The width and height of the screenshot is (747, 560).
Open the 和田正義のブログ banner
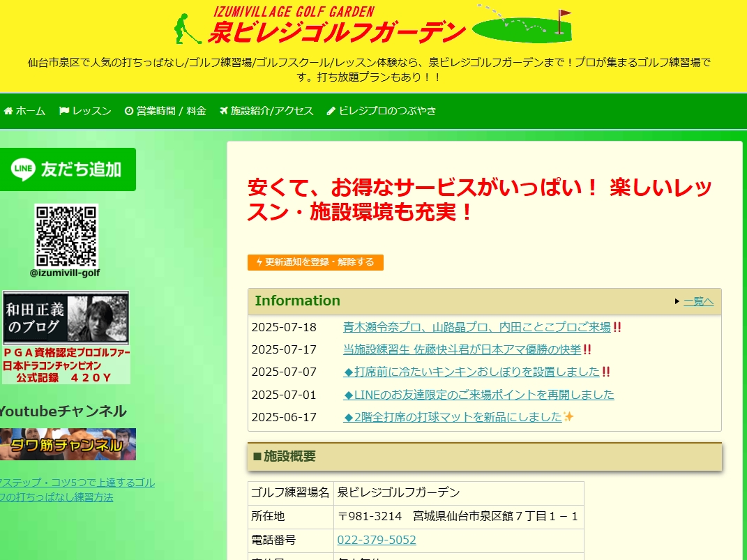pyautogui.click(x=66, y=338)
